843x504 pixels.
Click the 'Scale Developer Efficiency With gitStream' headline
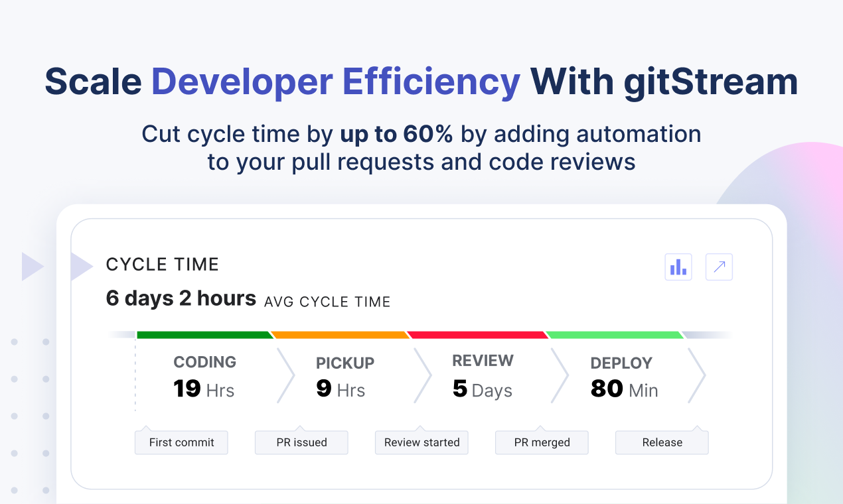pos(421,82)
